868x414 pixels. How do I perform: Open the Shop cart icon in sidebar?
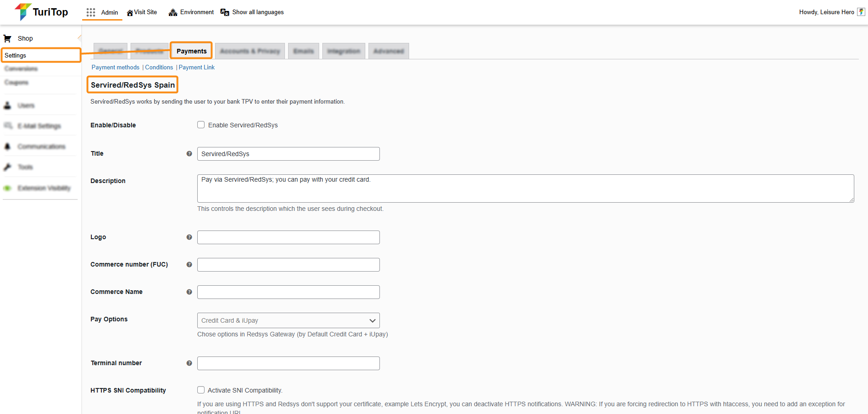(8, 38)
